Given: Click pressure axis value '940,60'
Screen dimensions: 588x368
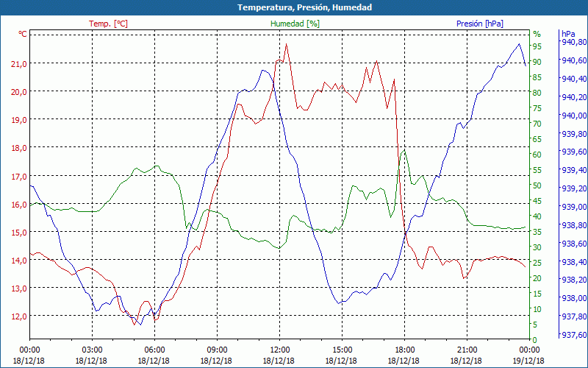Looking at the screenshot, I should tap(575, 60).
